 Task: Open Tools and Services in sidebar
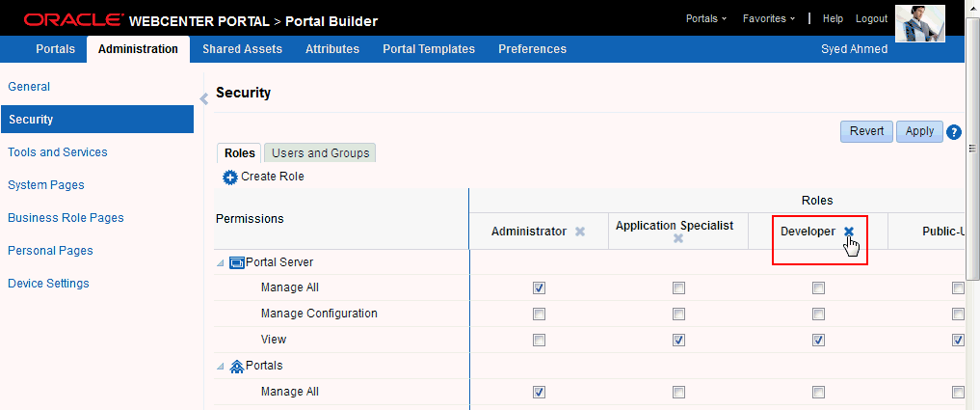pos(58,152)
